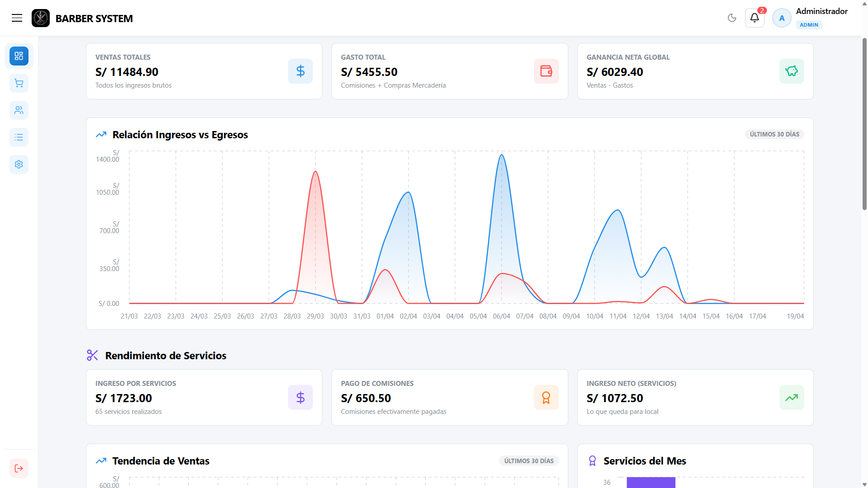Click the Administrador user name

coord(821,11)
